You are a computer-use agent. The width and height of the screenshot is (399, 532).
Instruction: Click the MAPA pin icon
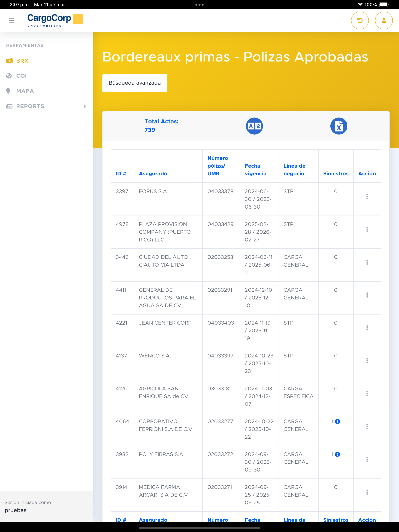pos(9,91)
